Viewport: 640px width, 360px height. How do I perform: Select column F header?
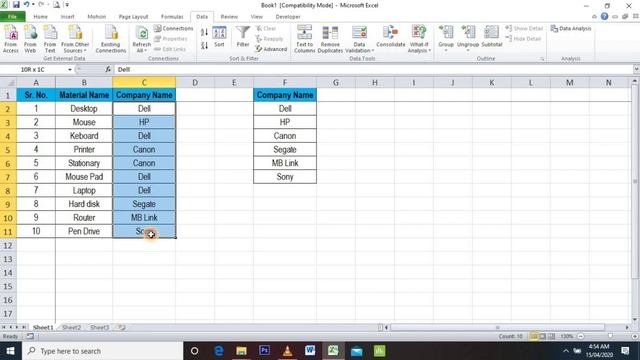[284, 82]
